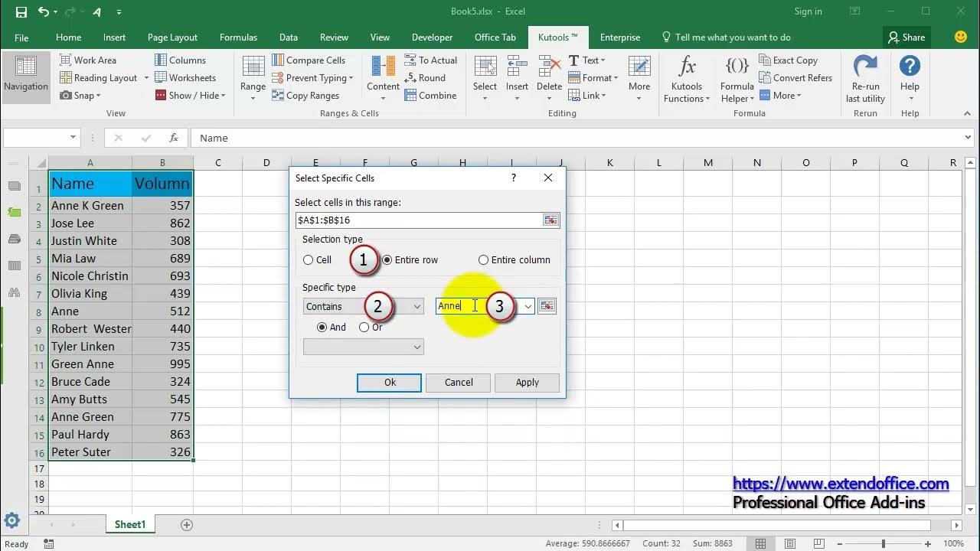This screenshot has width=980, height=551.
Task: Pick the range with the selector icon
Action: coord(550,220)
